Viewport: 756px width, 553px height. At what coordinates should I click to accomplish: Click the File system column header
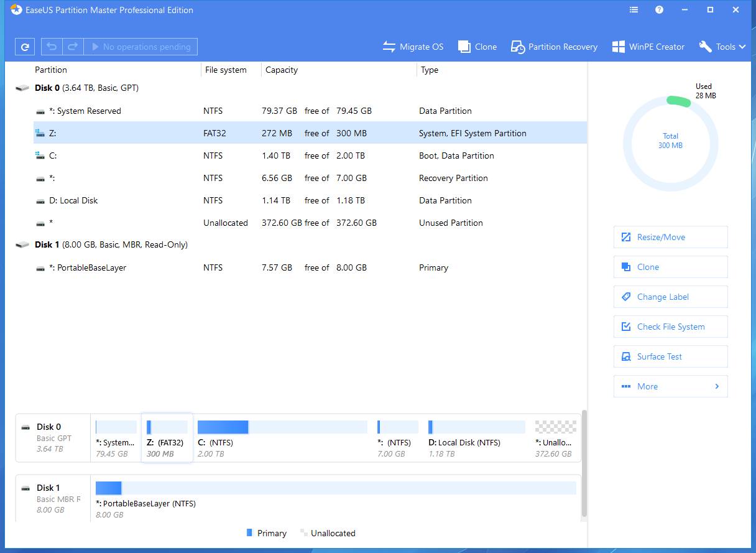click(x=226, y=70)
